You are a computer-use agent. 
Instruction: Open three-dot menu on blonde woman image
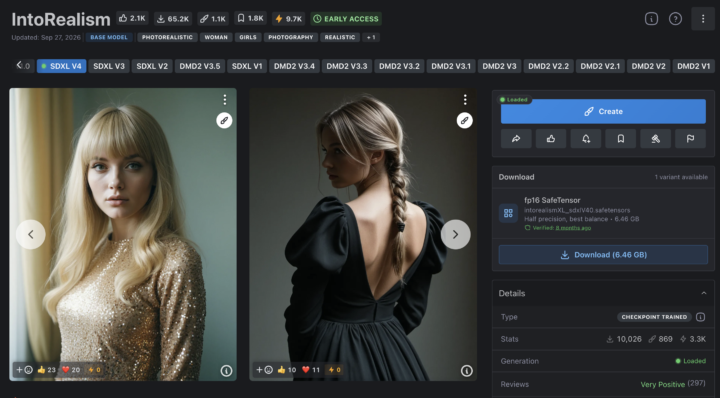pyautogui.click(x=225, y=100)
